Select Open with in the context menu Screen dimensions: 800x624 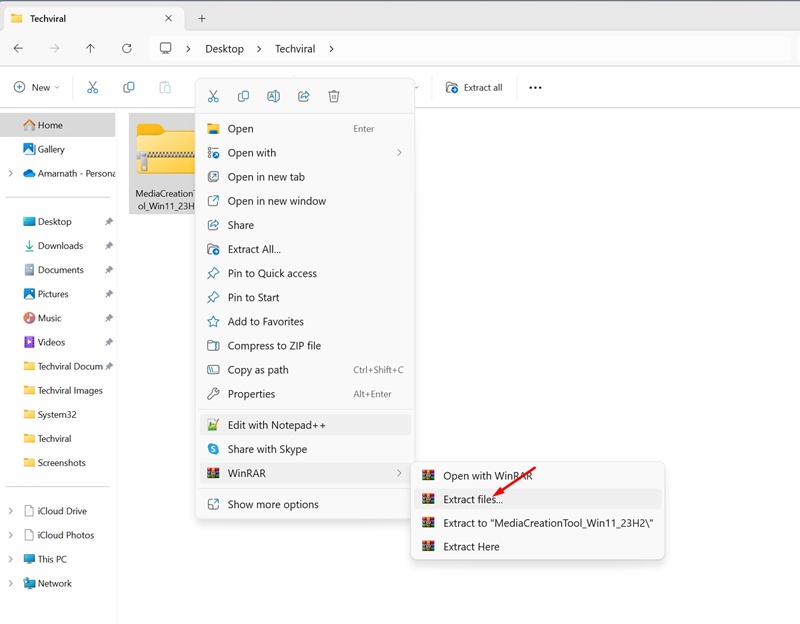click(x=305, y=153)
